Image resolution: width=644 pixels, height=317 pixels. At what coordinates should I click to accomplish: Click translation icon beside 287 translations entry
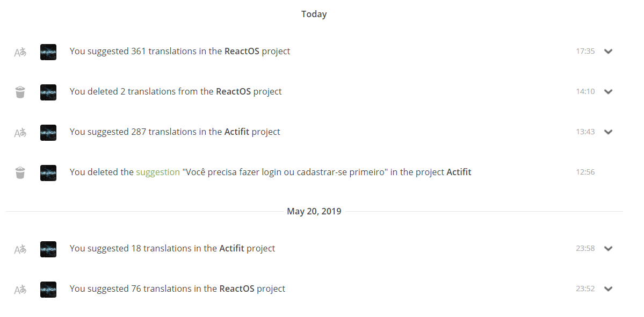pyautogui.click(x=20, y=132)
